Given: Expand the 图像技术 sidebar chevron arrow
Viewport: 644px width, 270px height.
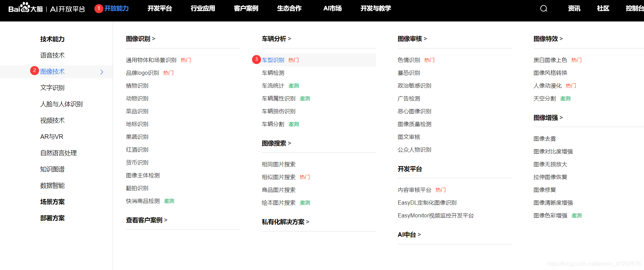Looking at the screenshot, I should click(102, 72).
